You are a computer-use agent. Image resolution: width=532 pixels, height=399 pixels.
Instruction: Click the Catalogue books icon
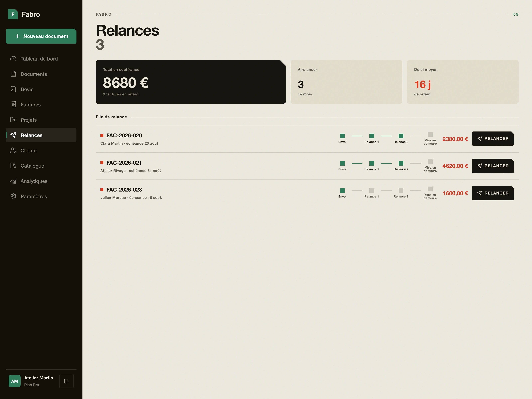coord(13,166)
